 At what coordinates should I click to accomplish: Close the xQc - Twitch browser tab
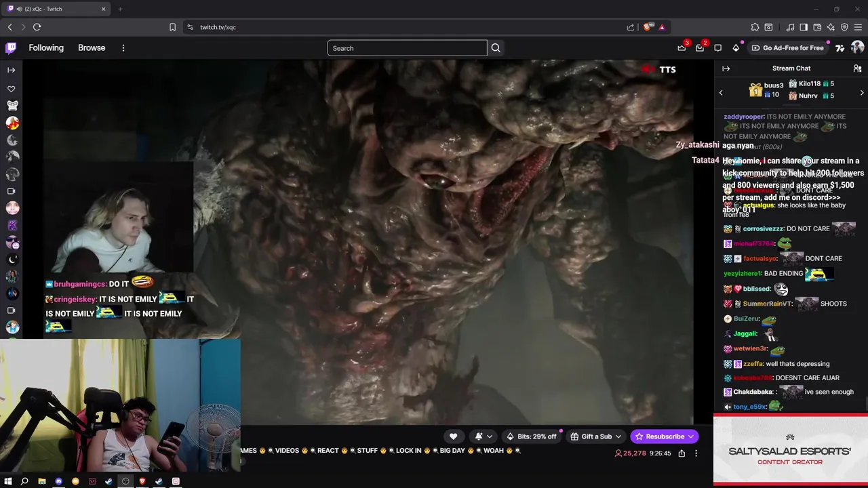[x=103, y=9]
